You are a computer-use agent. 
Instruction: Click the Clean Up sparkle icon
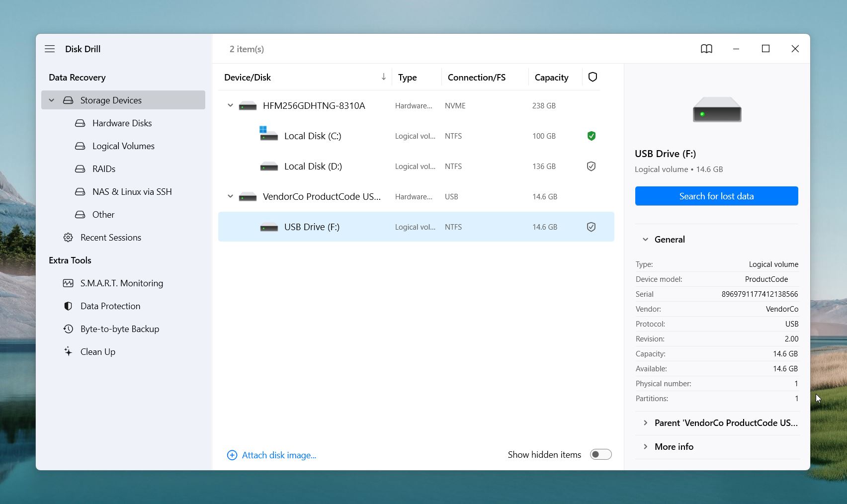pos(68,352)
